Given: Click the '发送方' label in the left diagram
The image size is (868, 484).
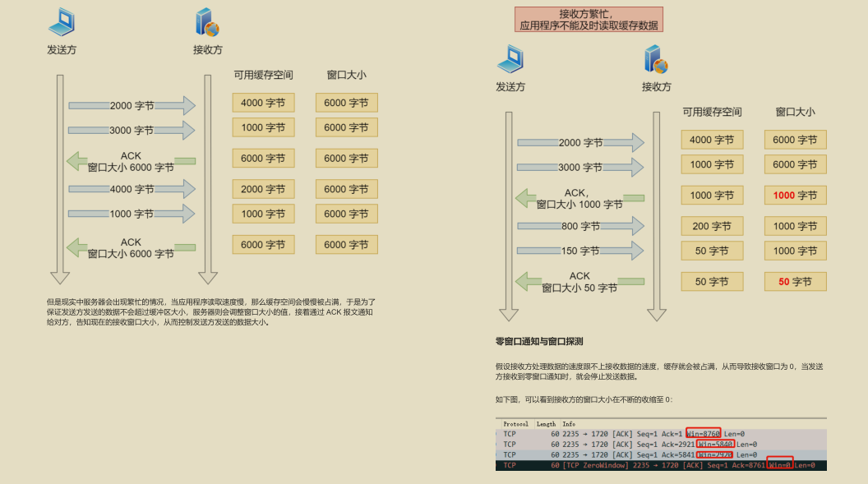Looking at the screenshot, I should [62, 50].
